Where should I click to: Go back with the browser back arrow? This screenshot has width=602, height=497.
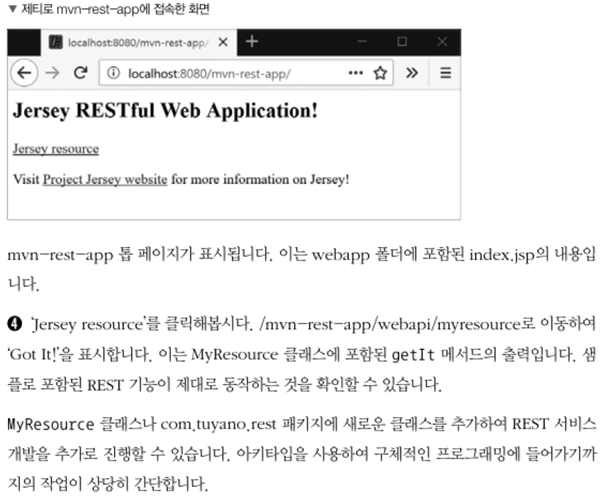(x=24, y=73)
